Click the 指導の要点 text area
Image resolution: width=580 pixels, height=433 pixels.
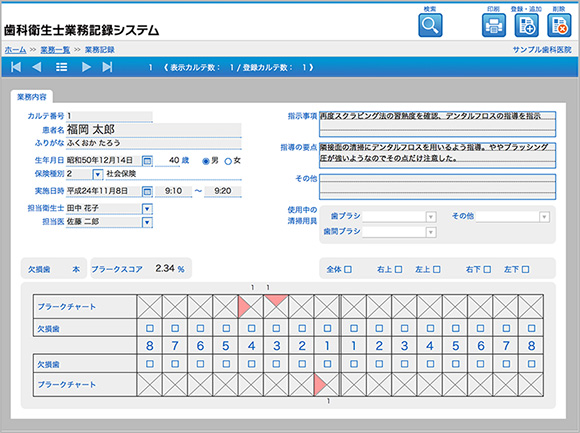point(437,155)
